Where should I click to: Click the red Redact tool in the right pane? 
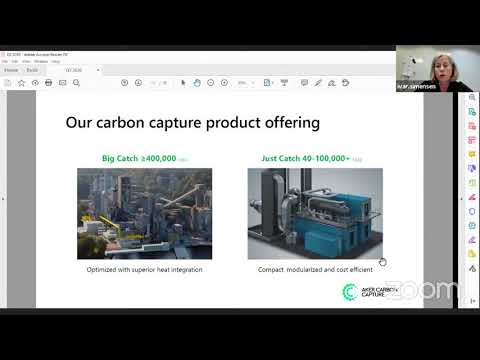click(472, 197)
